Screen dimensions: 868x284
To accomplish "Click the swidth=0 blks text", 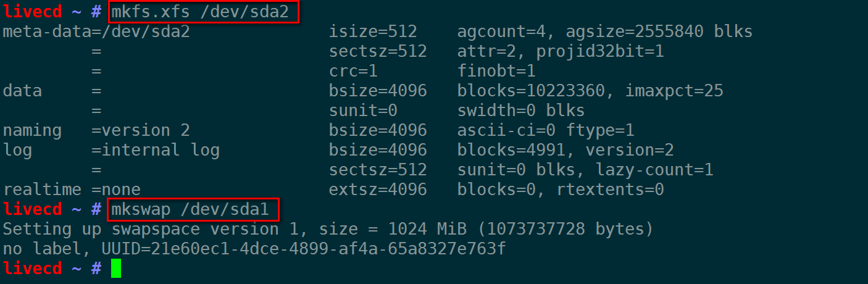I will tap(521, 111).
